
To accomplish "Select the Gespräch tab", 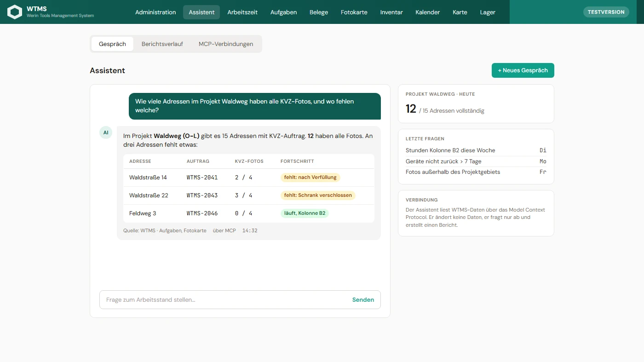I will coord(112,44).
